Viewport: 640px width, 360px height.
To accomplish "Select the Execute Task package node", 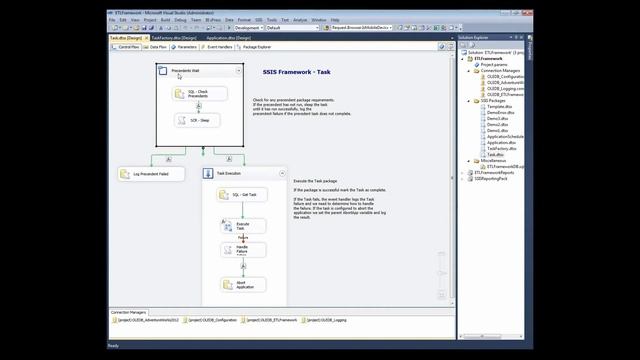I will [x=243, y=226].
